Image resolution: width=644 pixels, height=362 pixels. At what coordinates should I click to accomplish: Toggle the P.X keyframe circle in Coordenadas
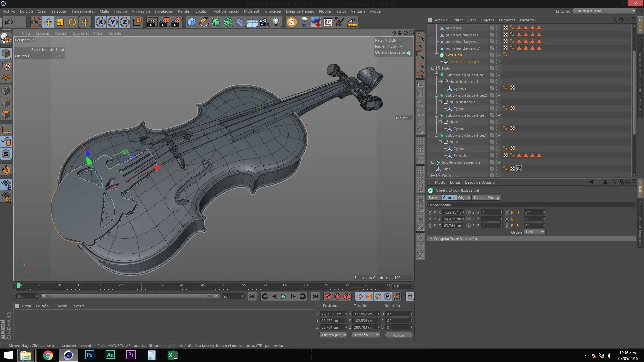[430, 212]
